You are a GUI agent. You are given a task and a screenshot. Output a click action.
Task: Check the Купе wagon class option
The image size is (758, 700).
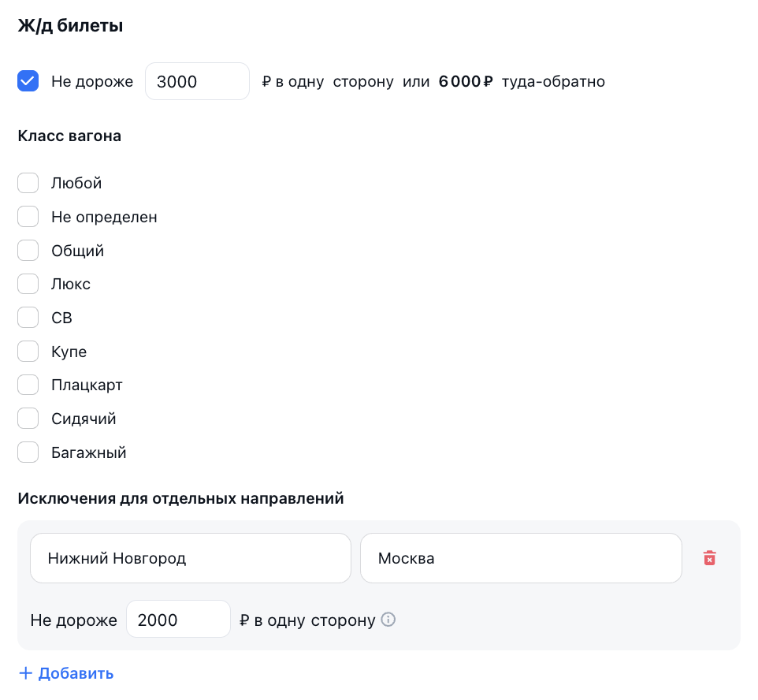pyautogui.click(x=28, y=352)
